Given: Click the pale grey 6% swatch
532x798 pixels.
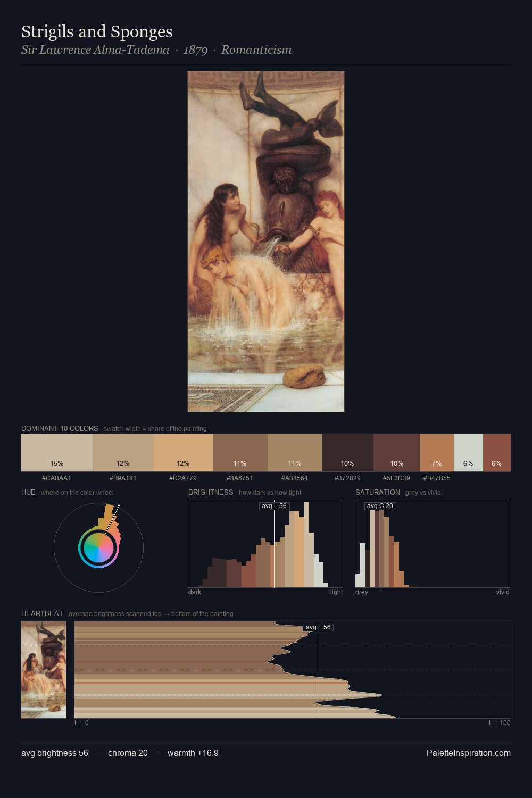Looking at the screenshot, I should click(468, 453).
